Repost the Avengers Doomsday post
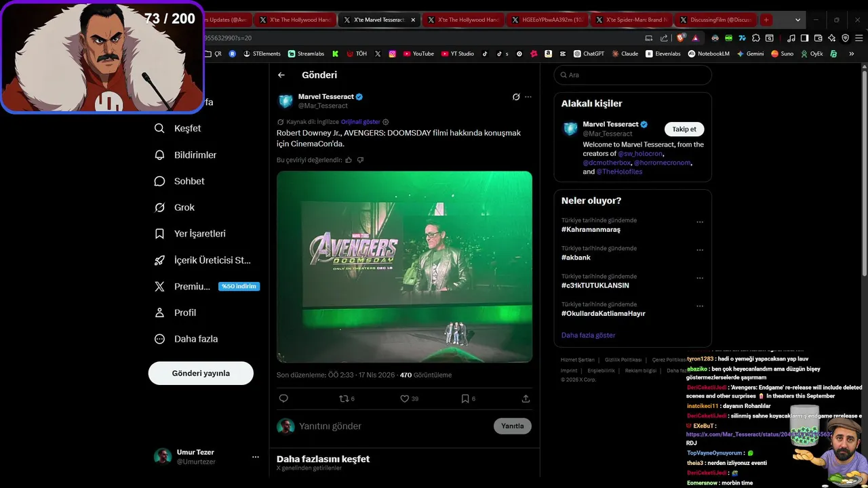The width and height of the screenshot is (868, 488). [344, 399]
